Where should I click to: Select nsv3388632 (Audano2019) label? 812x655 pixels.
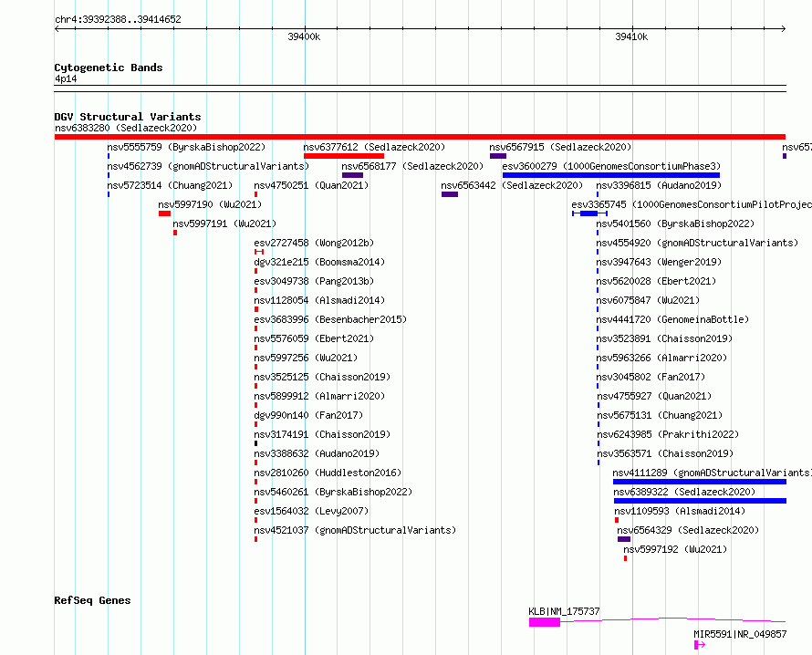pos(317,453)
